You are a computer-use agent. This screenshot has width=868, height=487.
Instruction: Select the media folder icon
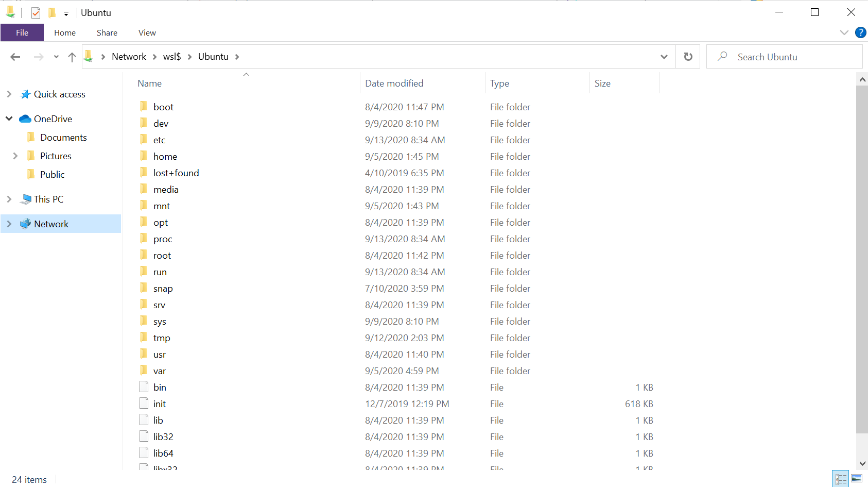[144, 189]
